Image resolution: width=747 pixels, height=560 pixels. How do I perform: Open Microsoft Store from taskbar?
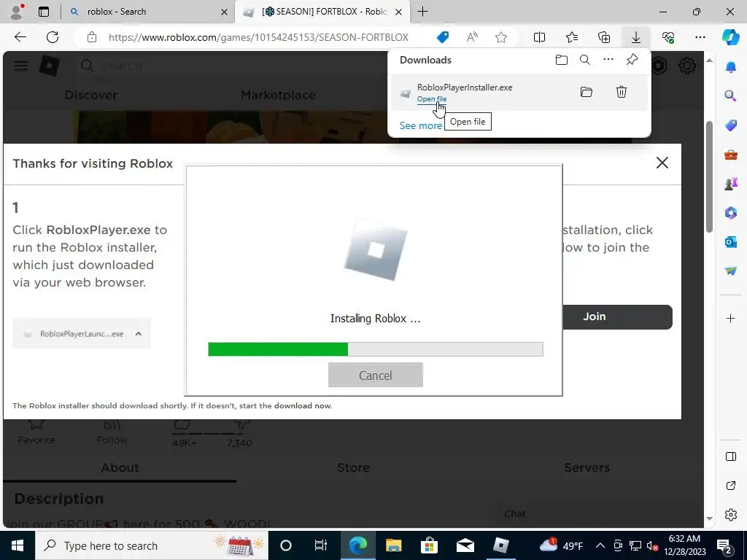click(x=429, y=545)
